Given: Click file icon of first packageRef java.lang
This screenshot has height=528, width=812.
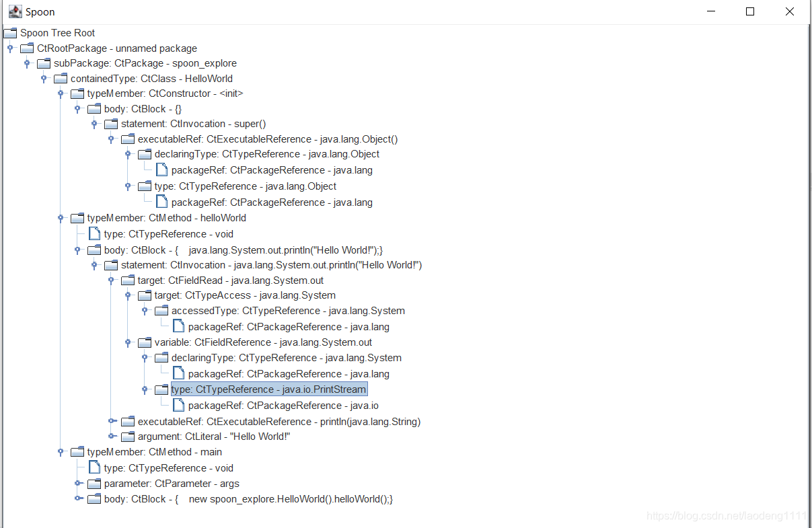Looking at the screenshot, I should [x=161, y=170].
